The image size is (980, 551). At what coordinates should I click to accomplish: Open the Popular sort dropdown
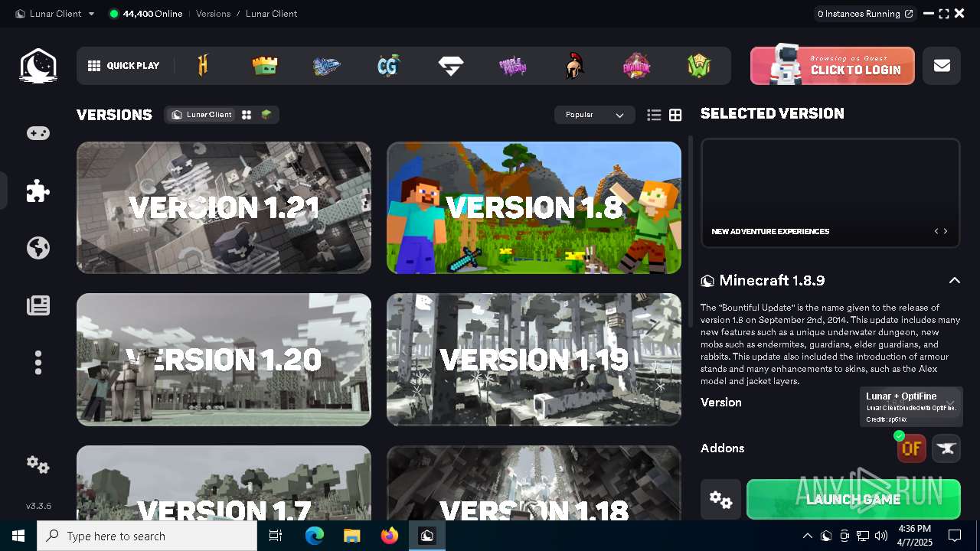pyautogui.click(x=595, y=115)
